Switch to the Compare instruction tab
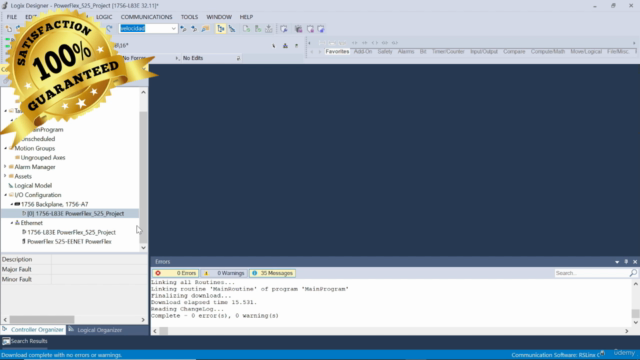The image size is (640, 360). tap(514, 52)
